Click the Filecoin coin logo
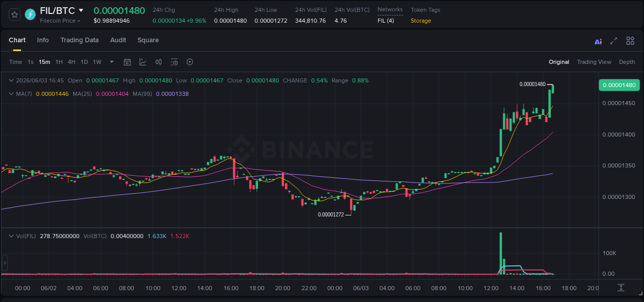 coord(30,14)
